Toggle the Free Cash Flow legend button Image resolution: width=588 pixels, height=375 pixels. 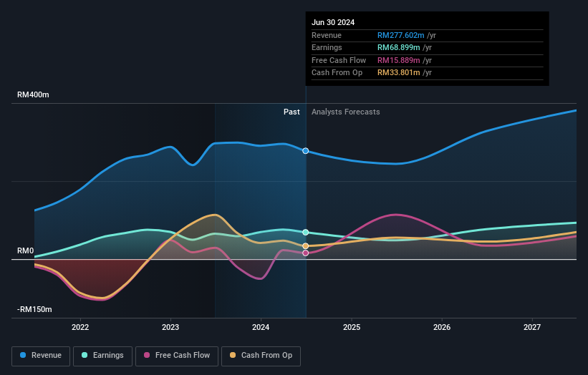177,356
